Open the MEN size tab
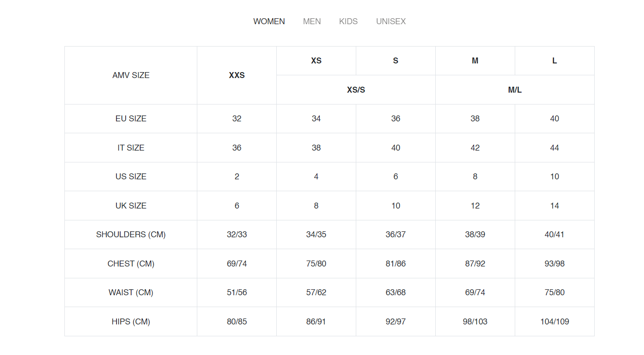This screenshot has height=355, width=644. tap(312, 21)
